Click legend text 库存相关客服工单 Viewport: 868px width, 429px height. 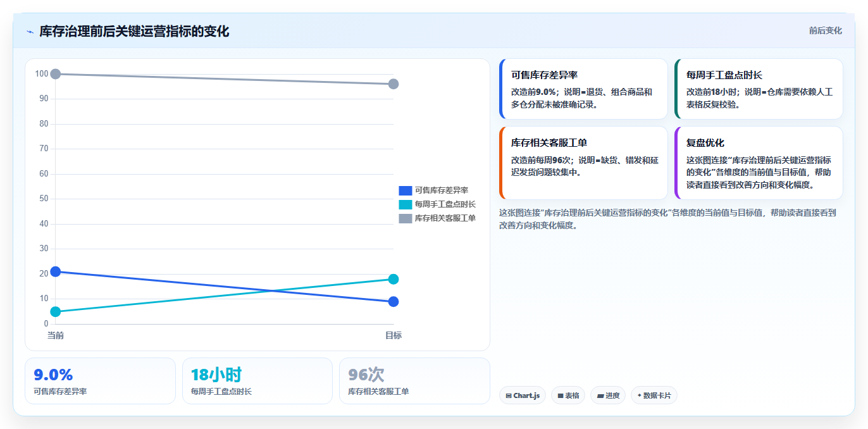coord(445,218)
